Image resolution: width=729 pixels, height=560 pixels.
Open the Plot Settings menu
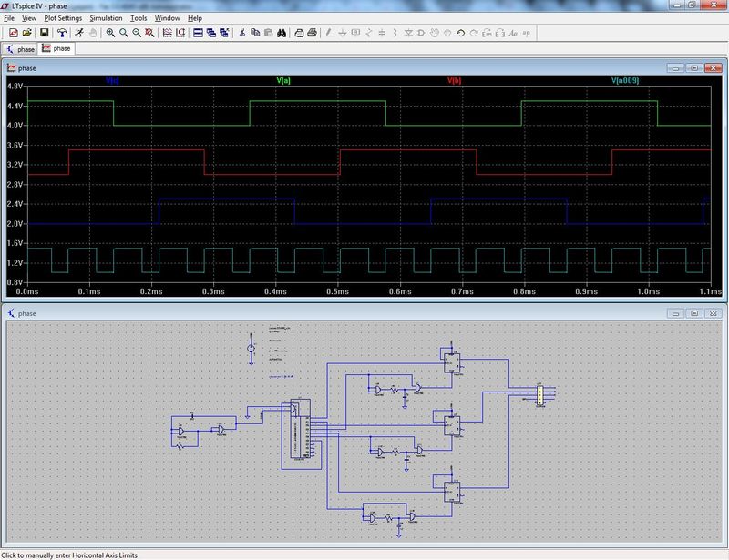tap(63, 18)
